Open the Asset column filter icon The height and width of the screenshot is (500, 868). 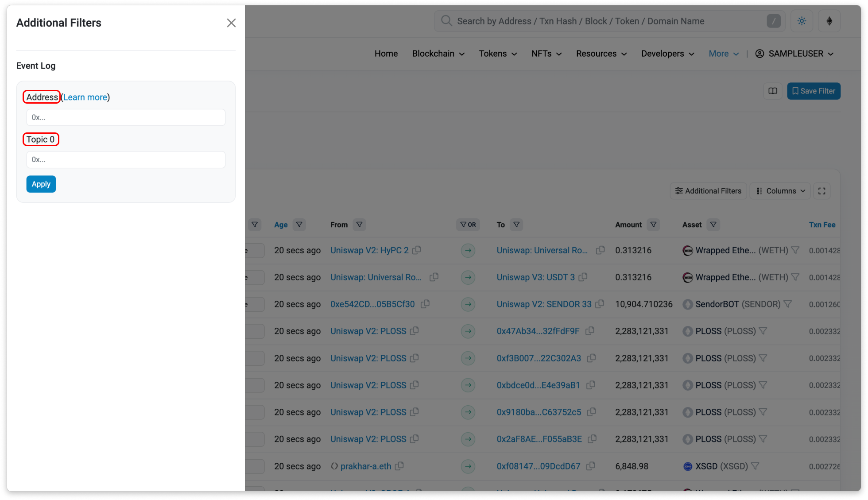coord(713,225)
